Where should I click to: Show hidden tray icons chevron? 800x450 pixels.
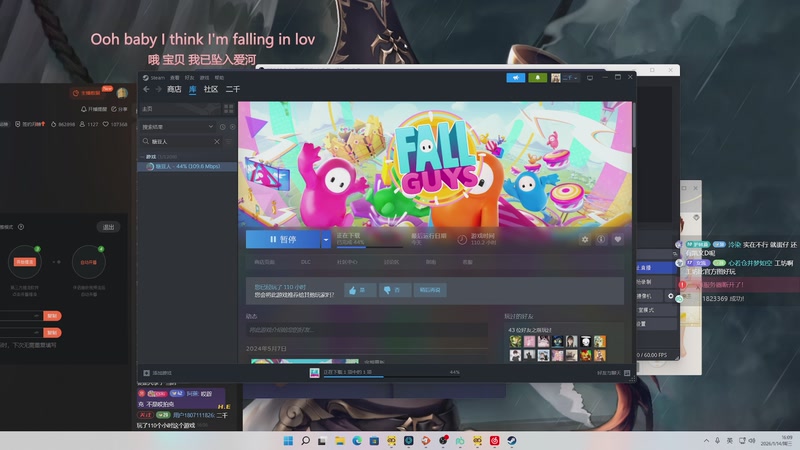706,441
